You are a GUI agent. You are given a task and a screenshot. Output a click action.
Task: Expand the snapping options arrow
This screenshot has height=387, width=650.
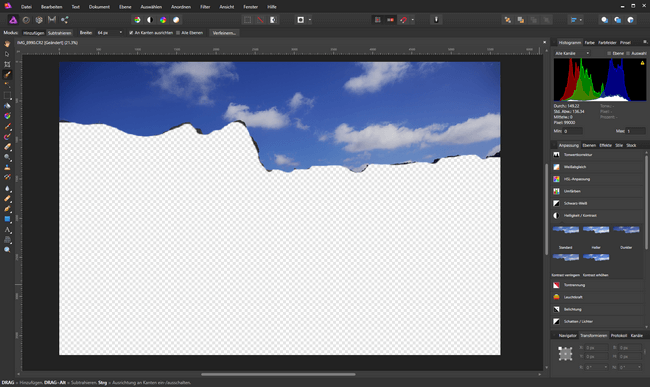[x=412, y=20]
